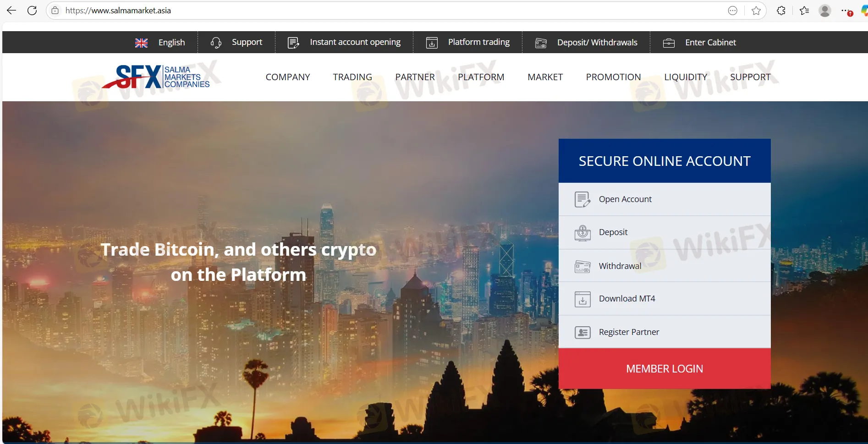Click the Download MT4 icon
The width and height of the screenshot is (868, 444).
pos(582,299)
